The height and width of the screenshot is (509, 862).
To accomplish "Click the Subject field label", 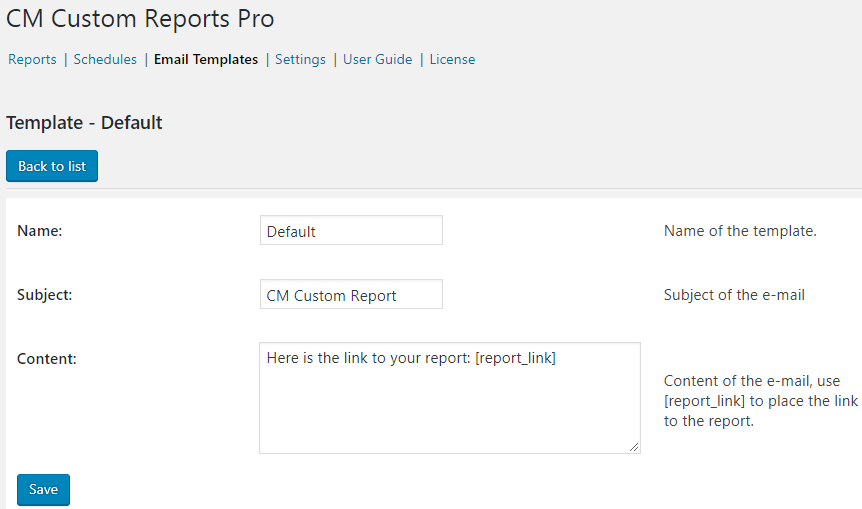I will click(x=45, y=295).
